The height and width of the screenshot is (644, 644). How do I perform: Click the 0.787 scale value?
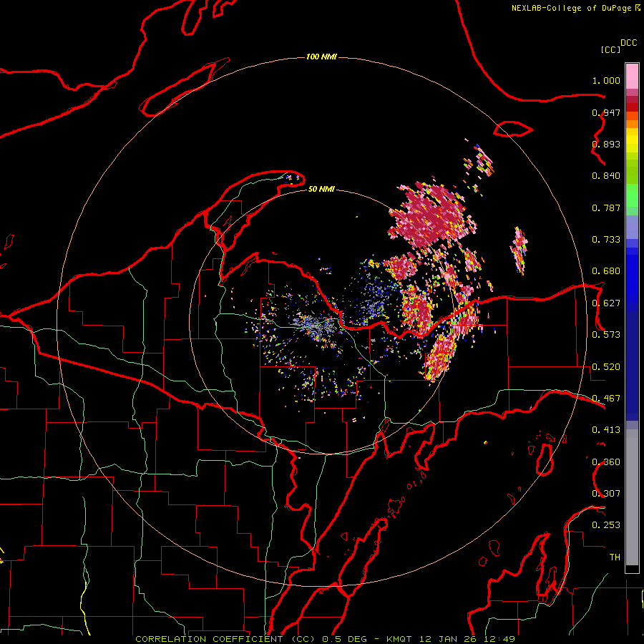click(606, 208)
